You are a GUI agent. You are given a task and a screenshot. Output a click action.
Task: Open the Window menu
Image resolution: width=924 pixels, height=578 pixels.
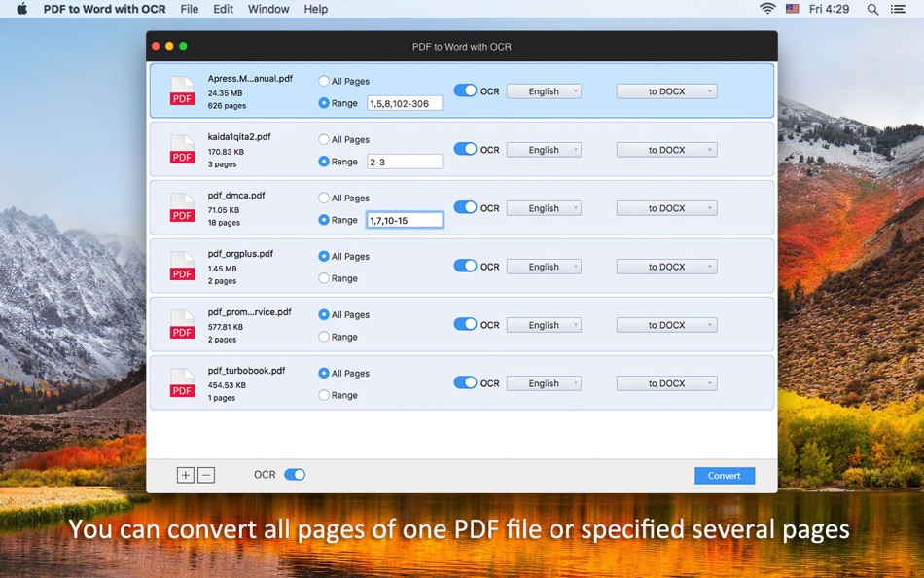(268, 9)
